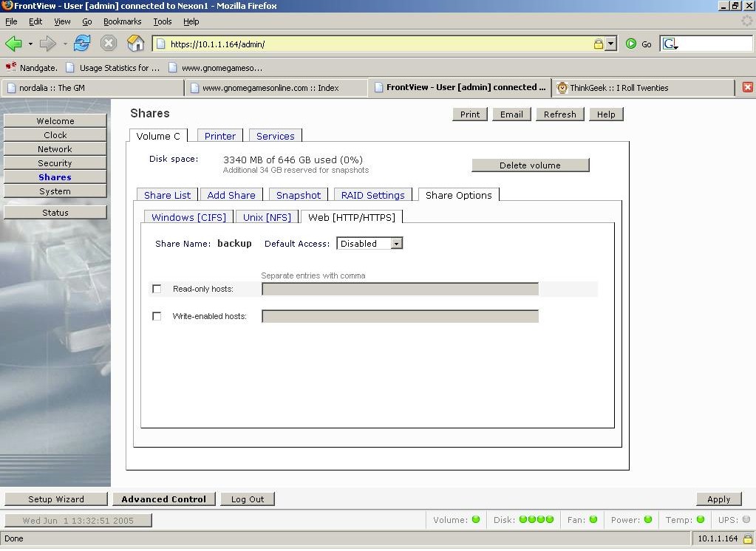This screenshot has width=756, height=551.
Task: Expand the address bar URL history dropdown
Action: pos(610,44)
